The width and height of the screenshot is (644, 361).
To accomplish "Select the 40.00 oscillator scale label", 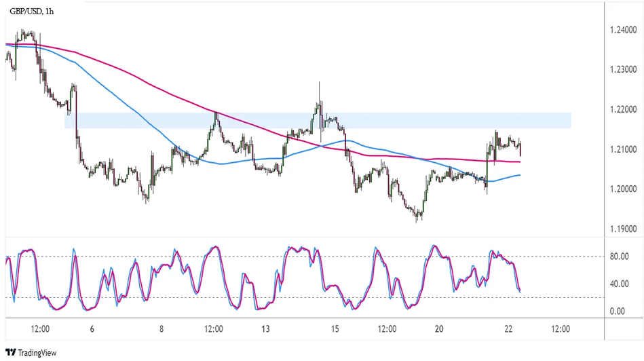I will tap(620, 284).
